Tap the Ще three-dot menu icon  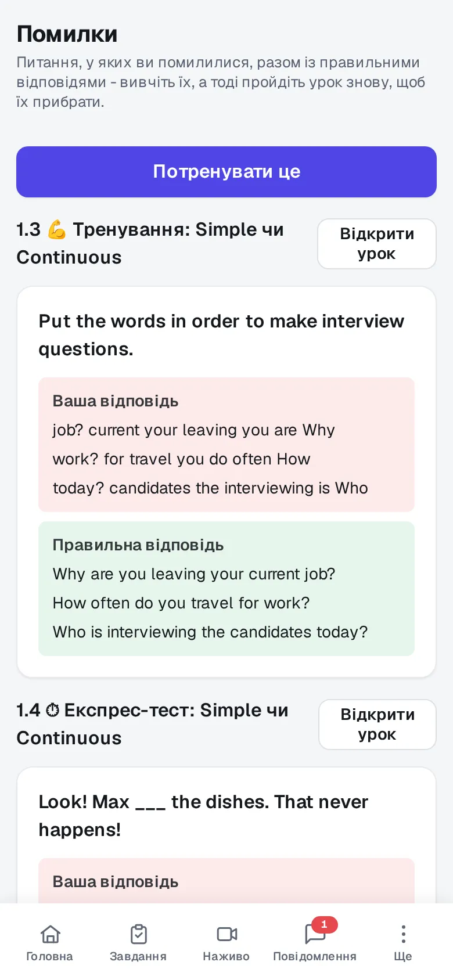[403, 934]
